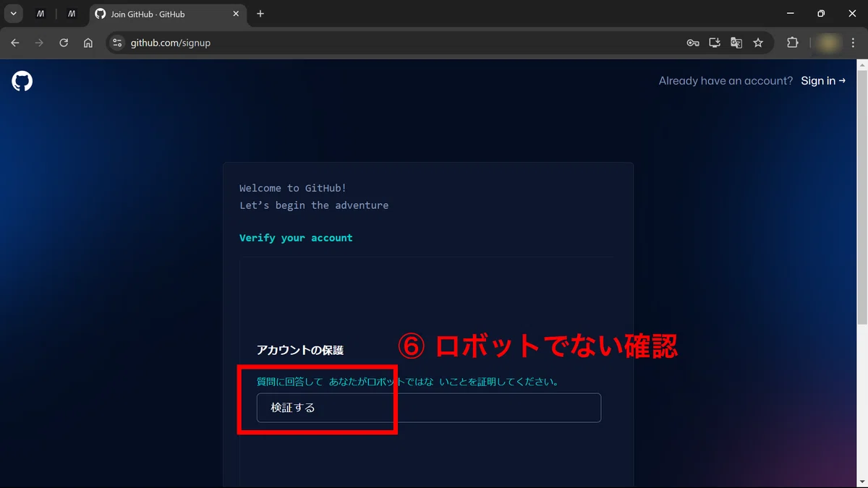Close the Join GitHub tab

tap(236, 14)
